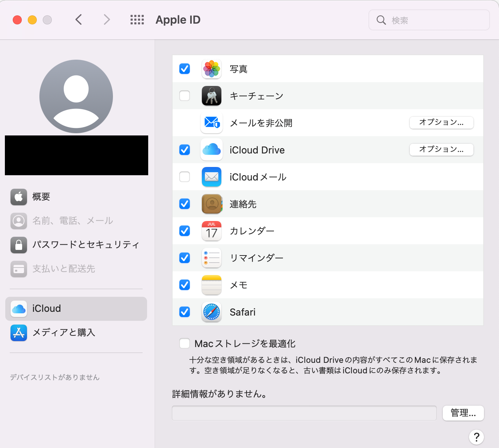The height and width of the screenshot is (448, 499).
Task: Click 詳細情報がありません text
Action: 220,394
